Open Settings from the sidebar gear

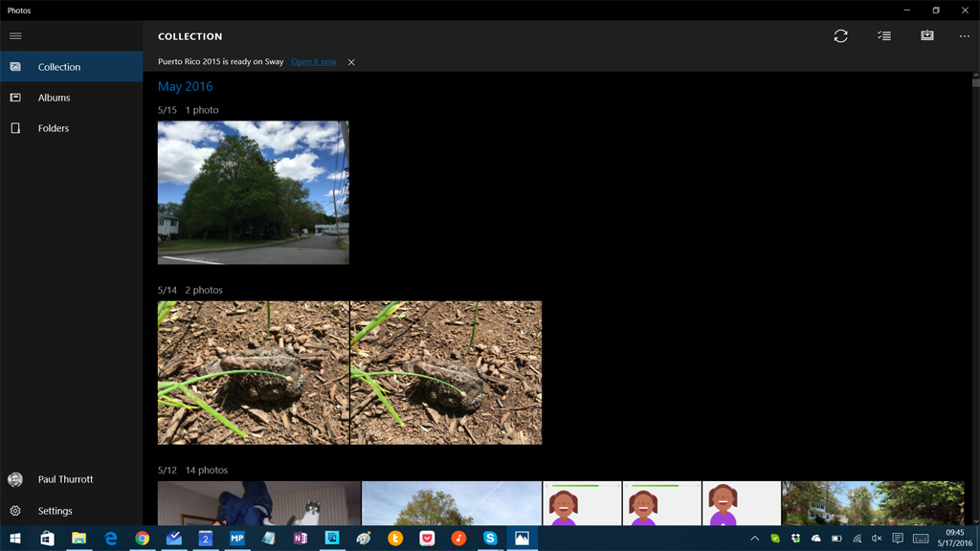click(x=15, y=511)
